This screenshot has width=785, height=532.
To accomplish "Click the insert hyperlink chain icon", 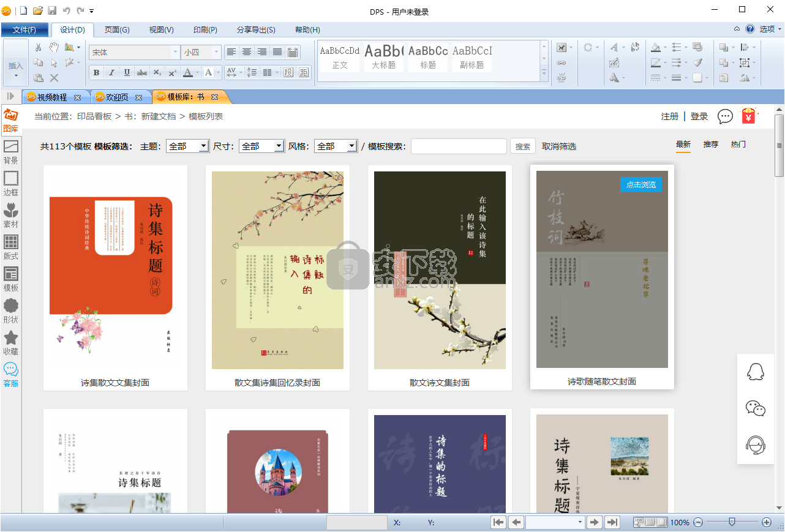I will click(x=562, y=63).
